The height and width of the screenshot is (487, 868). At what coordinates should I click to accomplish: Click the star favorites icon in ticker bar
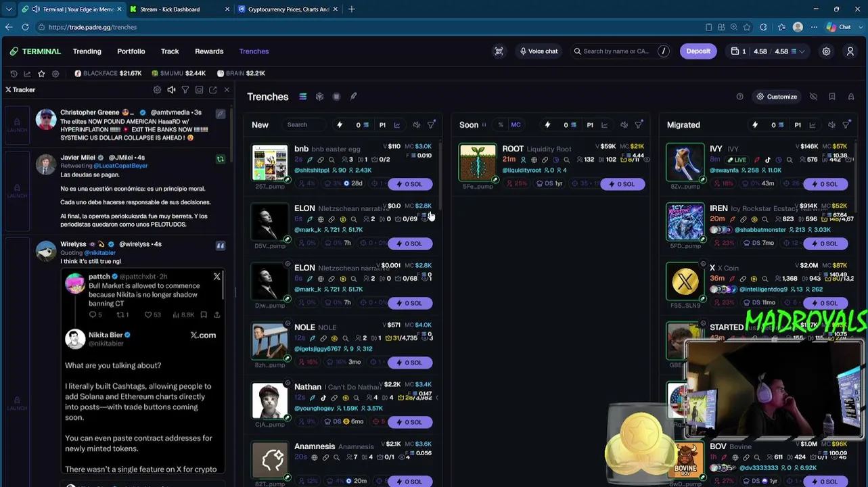(x=41, y=73)
